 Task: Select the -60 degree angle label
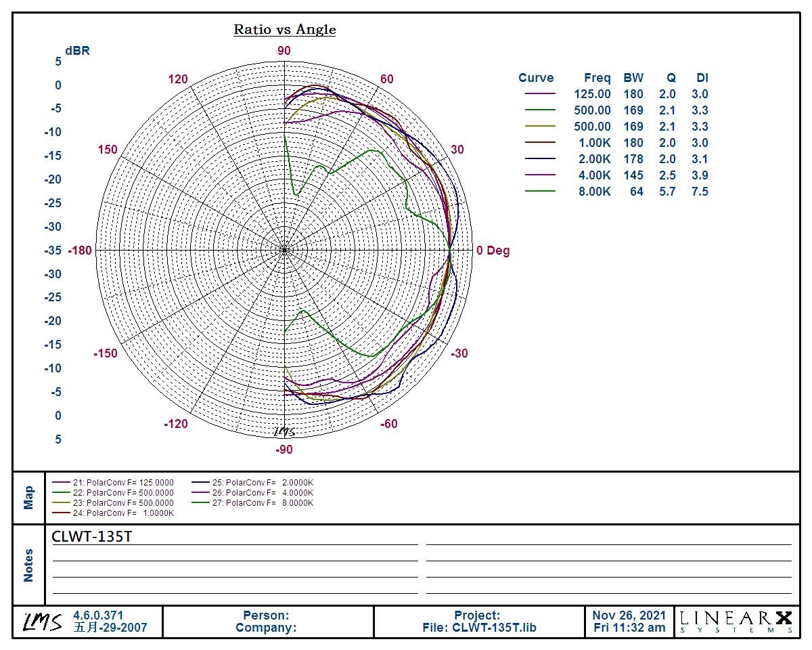[x=388, y=424]
